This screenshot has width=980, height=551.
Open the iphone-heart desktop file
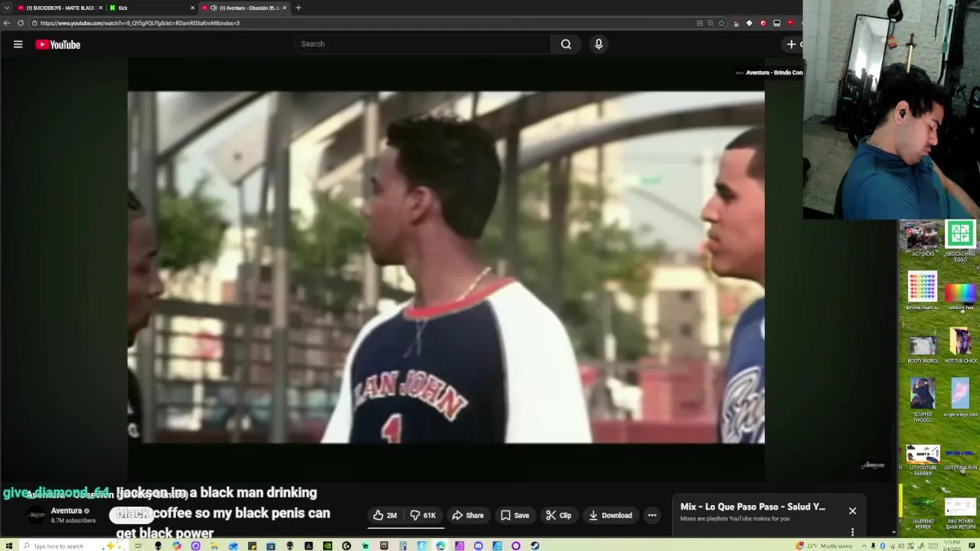923,291
